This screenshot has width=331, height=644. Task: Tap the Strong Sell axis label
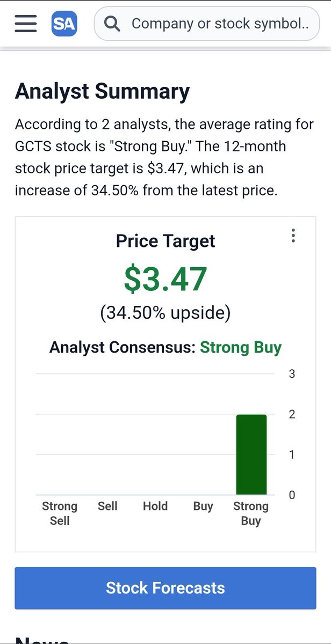tap(60, 514)
